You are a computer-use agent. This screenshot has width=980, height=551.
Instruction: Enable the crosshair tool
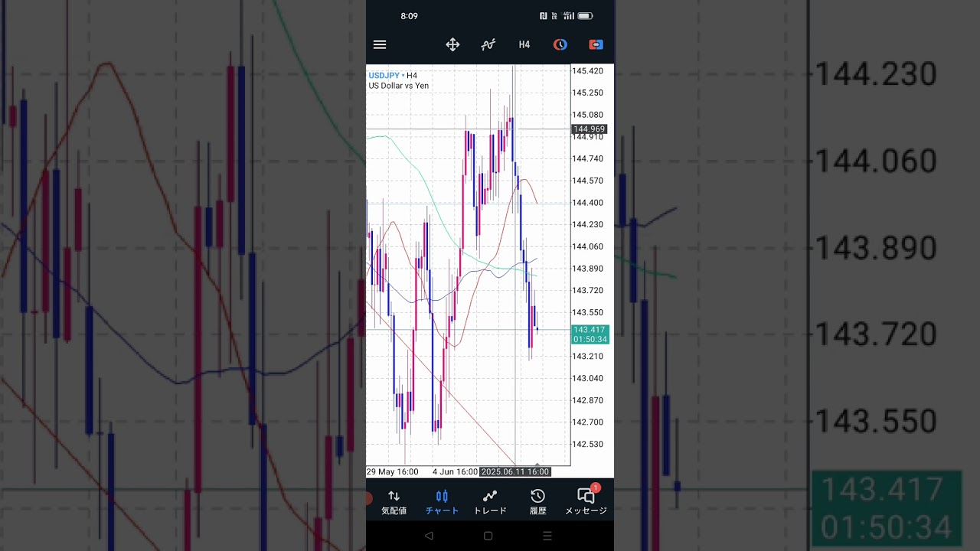[452, 45]
